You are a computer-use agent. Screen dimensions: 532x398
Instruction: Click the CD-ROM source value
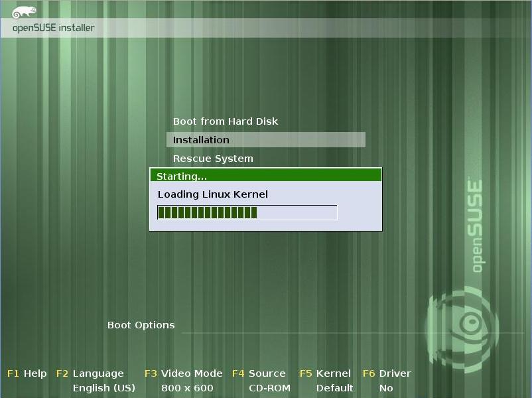pos(270,388)
